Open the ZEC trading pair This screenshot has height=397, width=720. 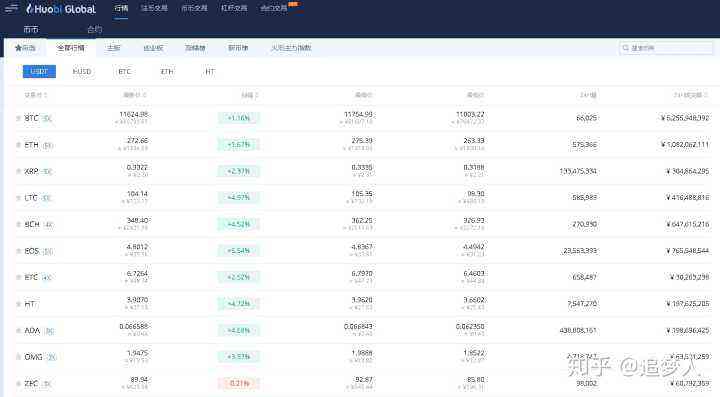(x=31, y=383)
